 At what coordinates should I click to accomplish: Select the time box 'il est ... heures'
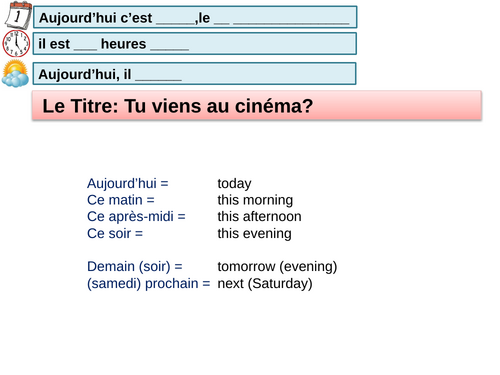195,44
